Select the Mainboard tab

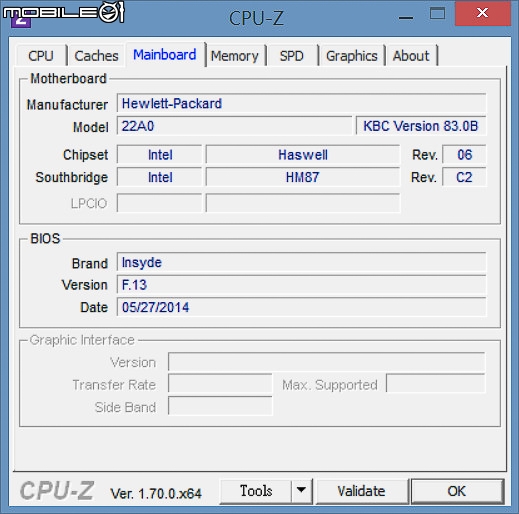coord(165,55)
